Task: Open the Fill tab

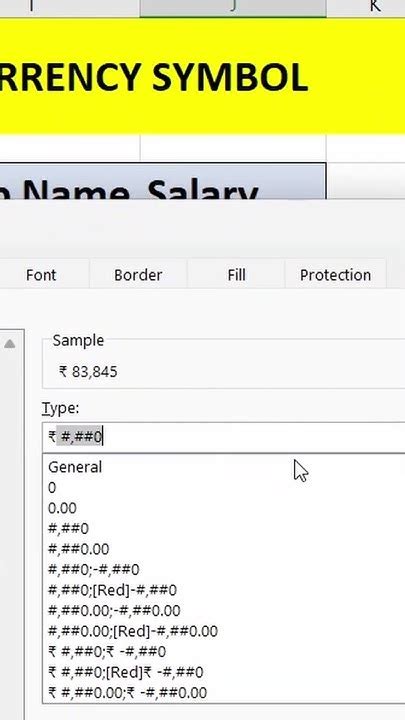Action: (236, 275)
